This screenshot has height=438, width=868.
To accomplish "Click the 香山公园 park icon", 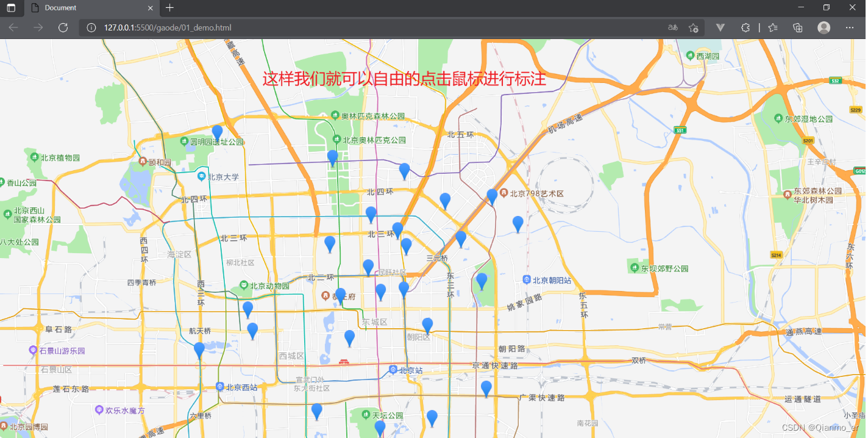I will click(2, 182).
